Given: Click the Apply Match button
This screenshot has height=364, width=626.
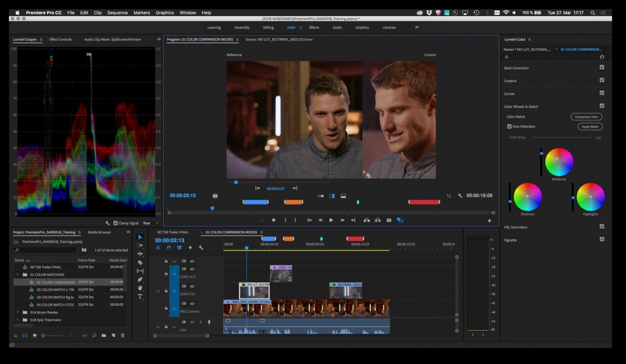Looking at the screenshot, I should click(x=590, y=126).
